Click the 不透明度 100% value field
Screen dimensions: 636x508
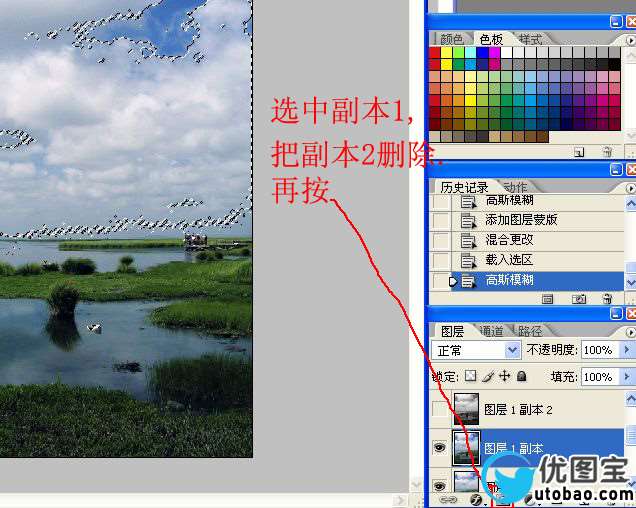click(600, 350)
